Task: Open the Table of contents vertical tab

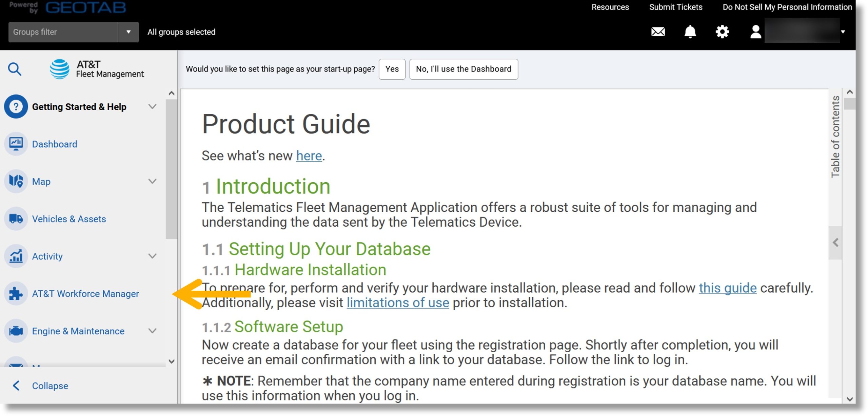Action: click(835, 136)
